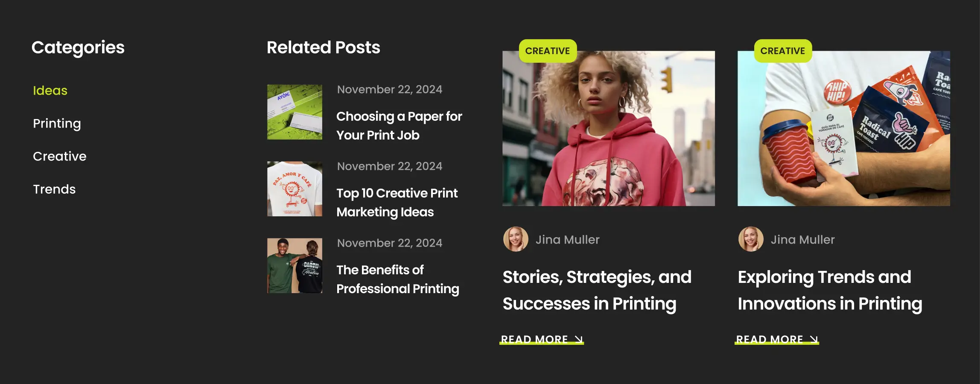Select the Ideas category
Viewport: 980px width, 384px height.
click(50, 90)
